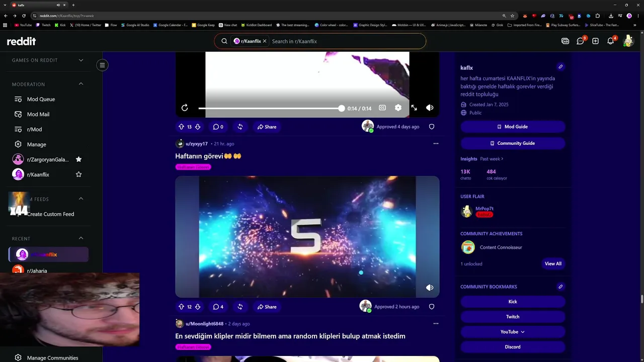Open the Twitch bookmark
The image size is (644, 362).
pos(513,317)
